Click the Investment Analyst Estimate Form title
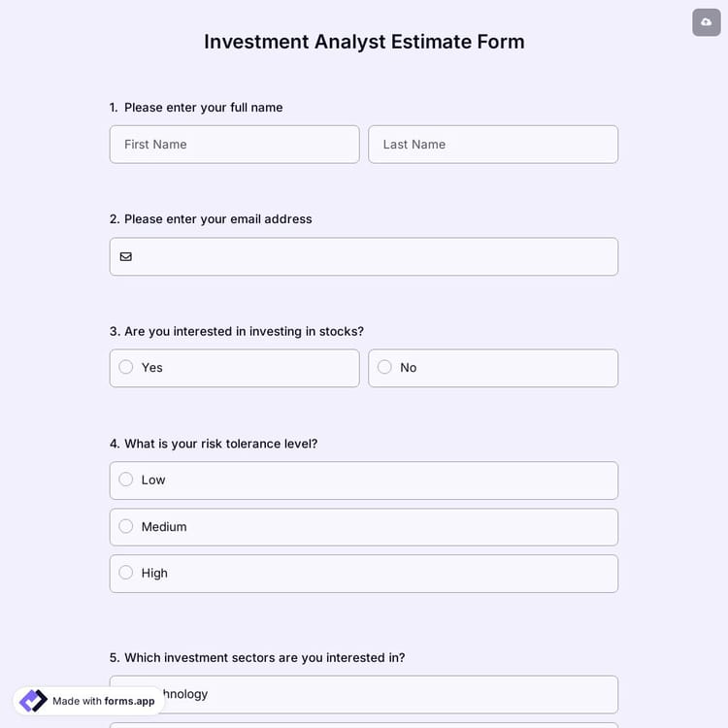728x728 pixels. (x=364, y=42)
